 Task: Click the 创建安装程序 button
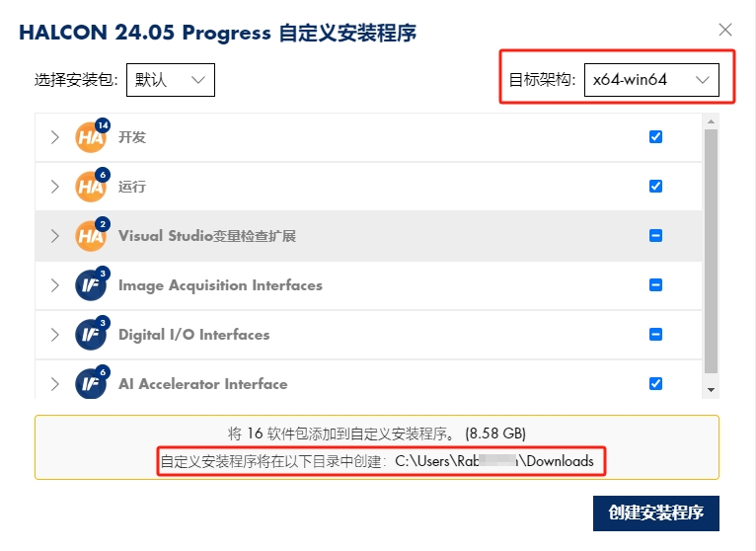[x=656, y=512]
